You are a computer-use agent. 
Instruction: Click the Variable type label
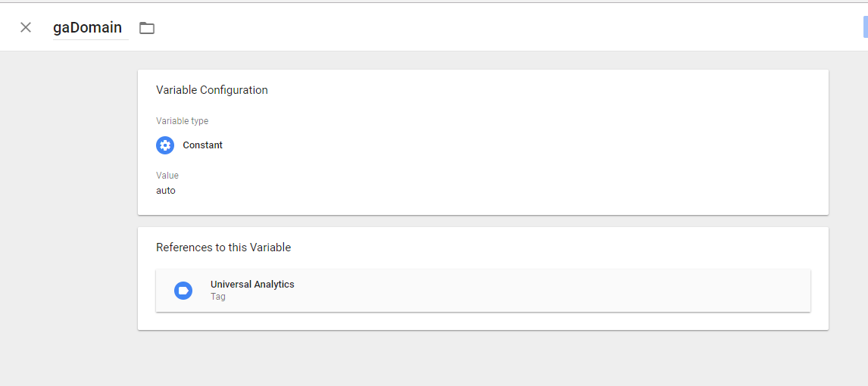pyautogui.click(x=182, y=120)
